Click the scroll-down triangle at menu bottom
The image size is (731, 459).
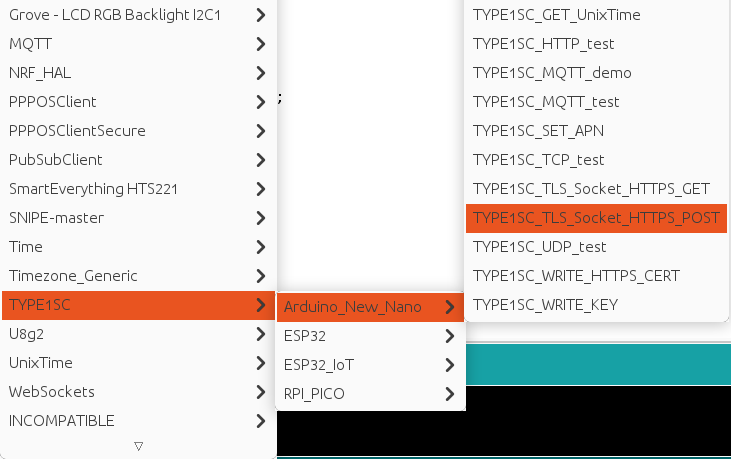pos(138,446)
